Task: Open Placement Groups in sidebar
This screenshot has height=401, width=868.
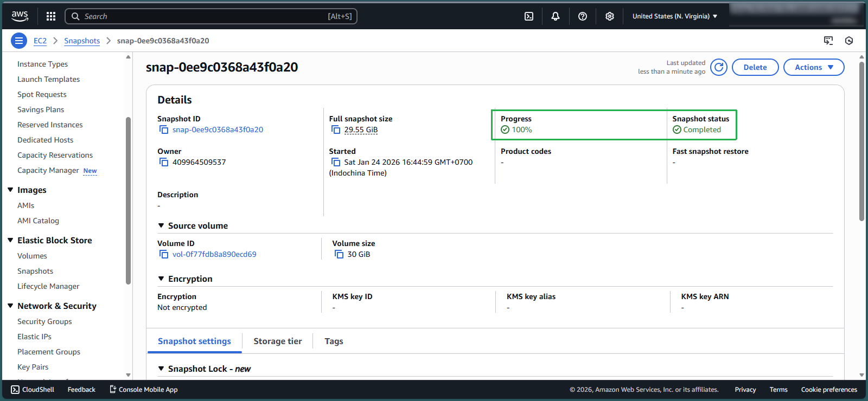Action: 49,352
